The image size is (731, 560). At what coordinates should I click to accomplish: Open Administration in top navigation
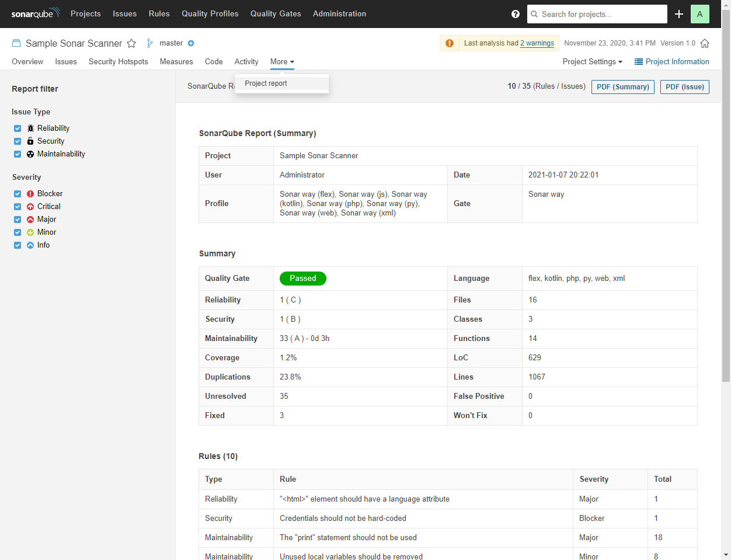(340, 13)
